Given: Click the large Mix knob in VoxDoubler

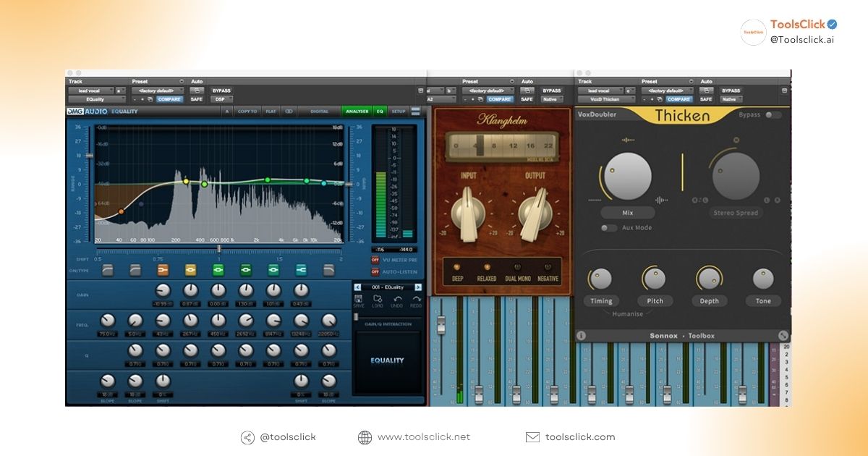Looking at the screenshot, I should pos(627,177).
